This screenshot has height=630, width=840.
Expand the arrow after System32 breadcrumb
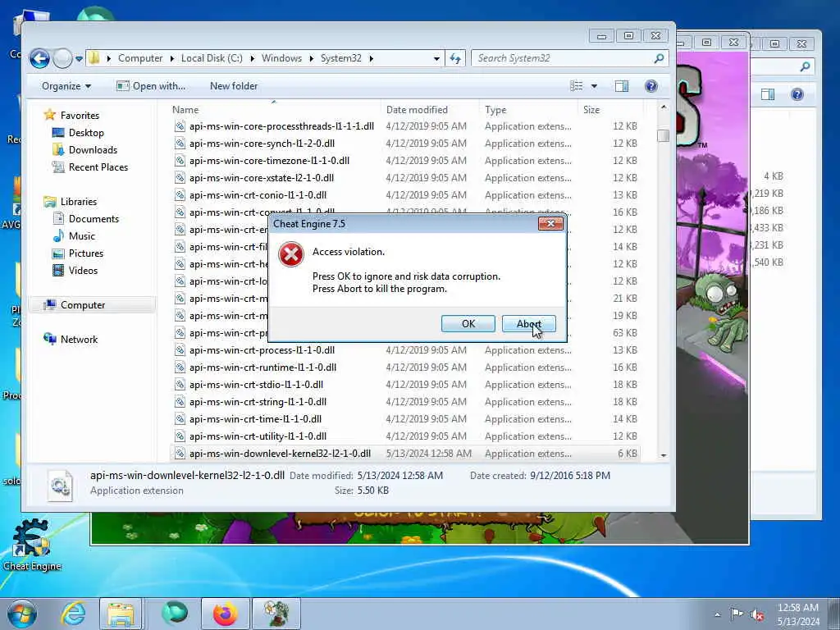[x=371, y=58]
